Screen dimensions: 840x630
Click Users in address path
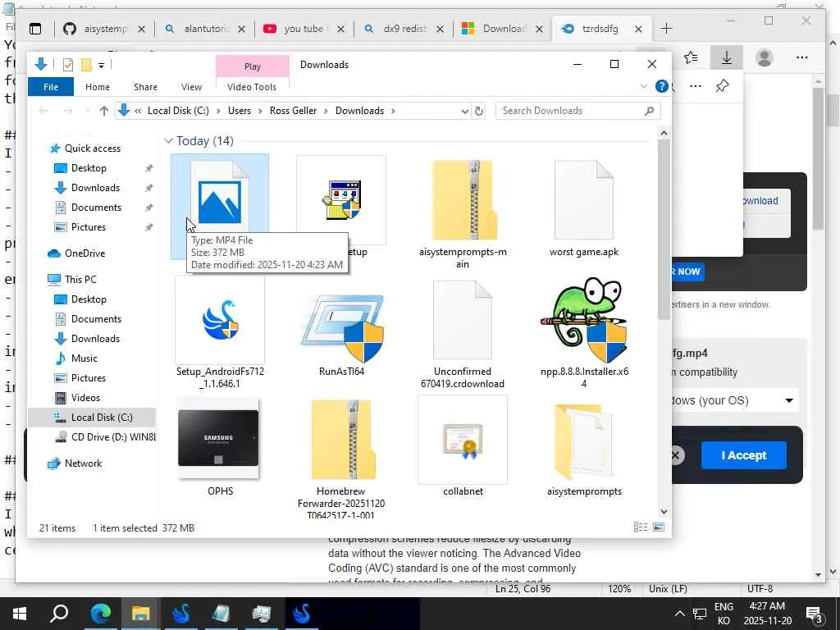point(239,111)
